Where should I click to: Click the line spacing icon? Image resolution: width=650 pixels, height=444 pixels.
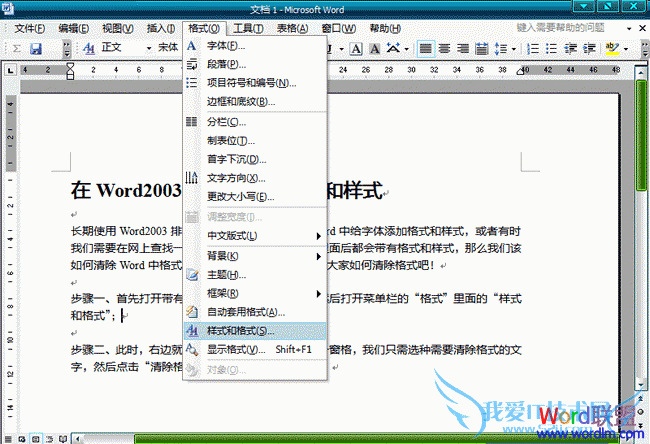coord(501,49)
